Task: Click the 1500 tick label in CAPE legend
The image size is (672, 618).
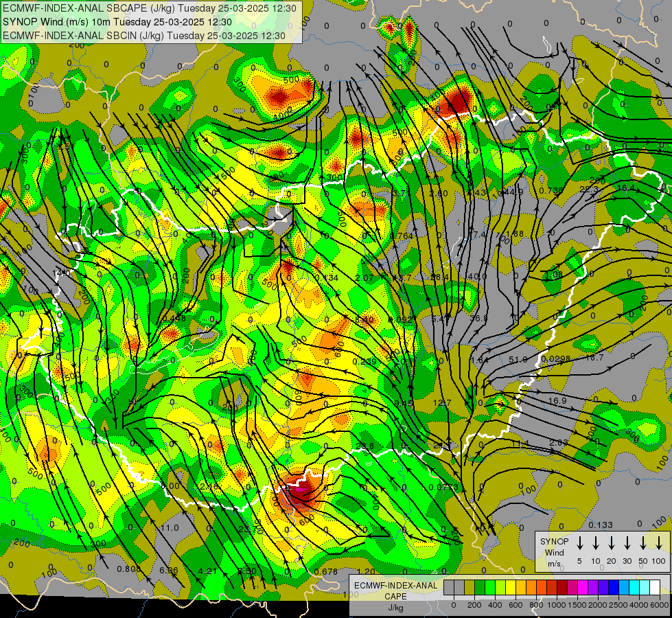Action: 577,605
